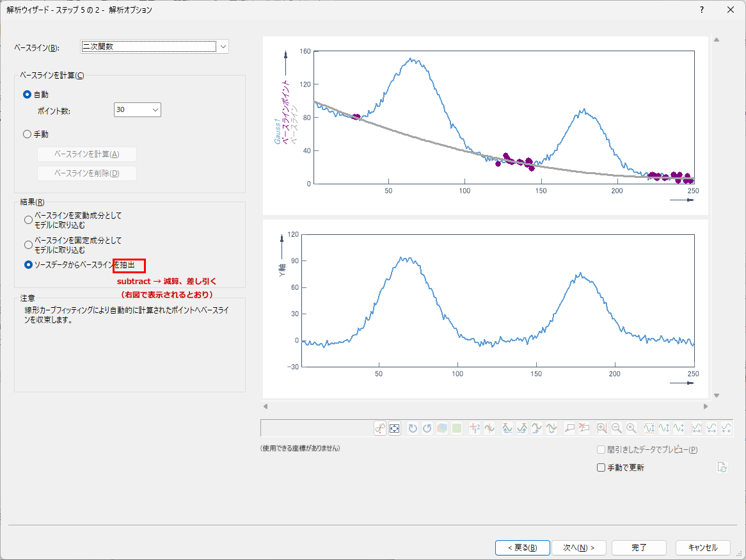Click the zoom out magnifier icon
The image size is (746, 560).
coord(616,429)
